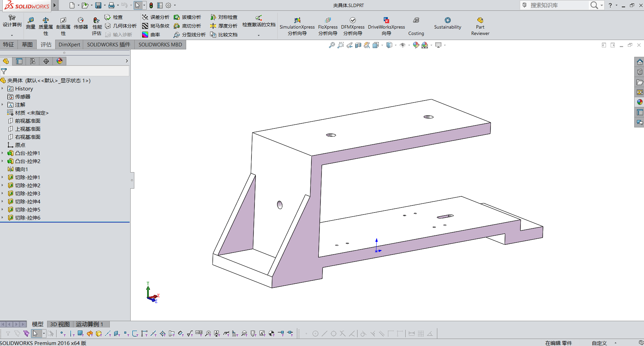Select 材质 <未指定> material item

click(28, 113)
